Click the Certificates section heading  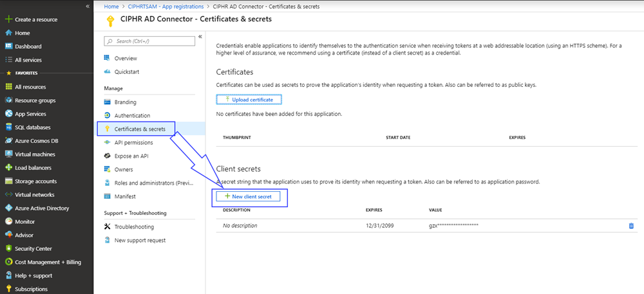coord(234,72)
